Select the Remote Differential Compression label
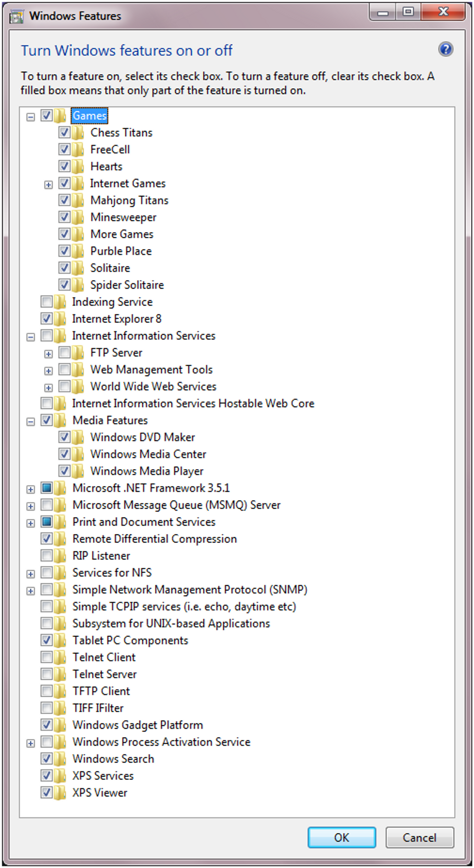Screen dimensions: 474x868 [155, 539]
